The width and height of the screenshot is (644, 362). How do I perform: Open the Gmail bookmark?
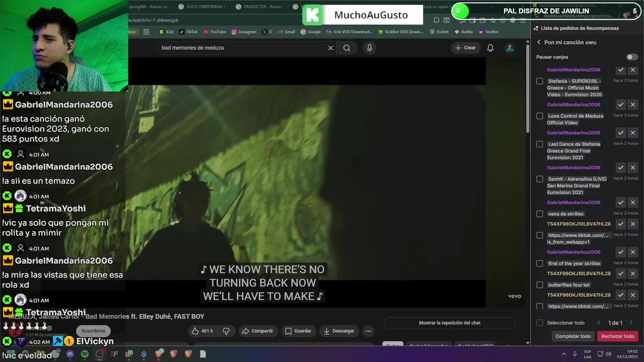285,32
